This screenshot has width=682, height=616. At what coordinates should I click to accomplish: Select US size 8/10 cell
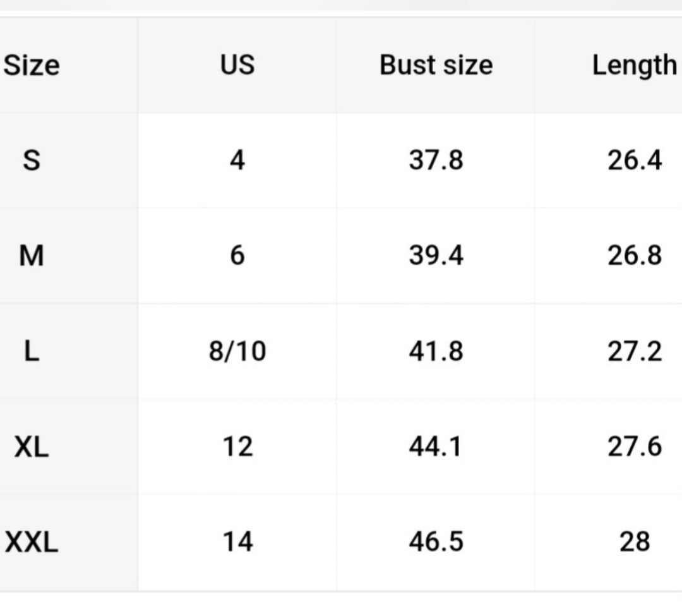[x=237, y=351]
